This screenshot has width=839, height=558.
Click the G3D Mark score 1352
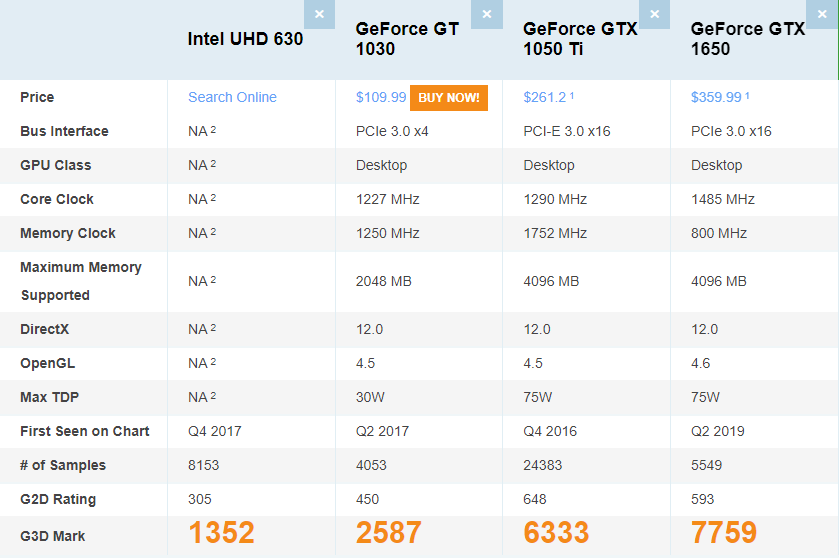pyautogui.click(x=221, y=533)
